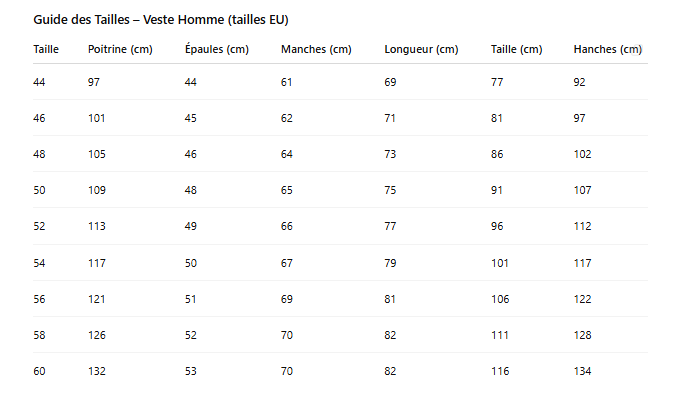Viewport: 674px width, 402px height.
Task: Select size 44 in the Taille column
Action: click(39, 82)
